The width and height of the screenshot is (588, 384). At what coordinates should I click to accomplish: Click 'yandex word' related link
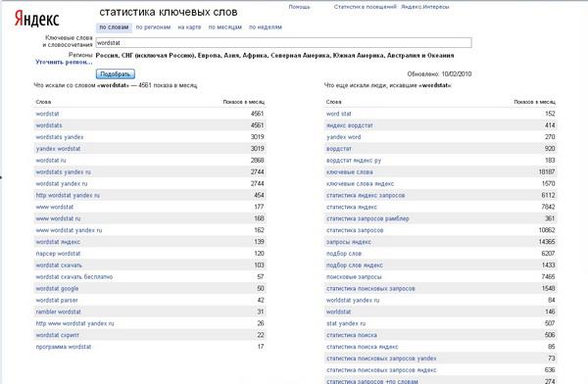pyautogui.click(x=344, y=137)
